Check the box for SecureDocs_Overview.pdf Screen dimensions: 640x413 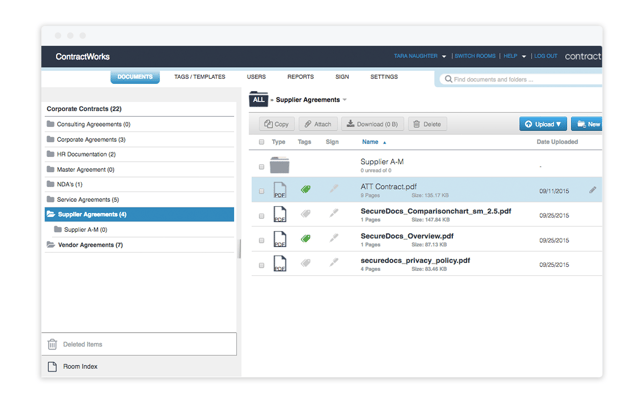[262, 240]
